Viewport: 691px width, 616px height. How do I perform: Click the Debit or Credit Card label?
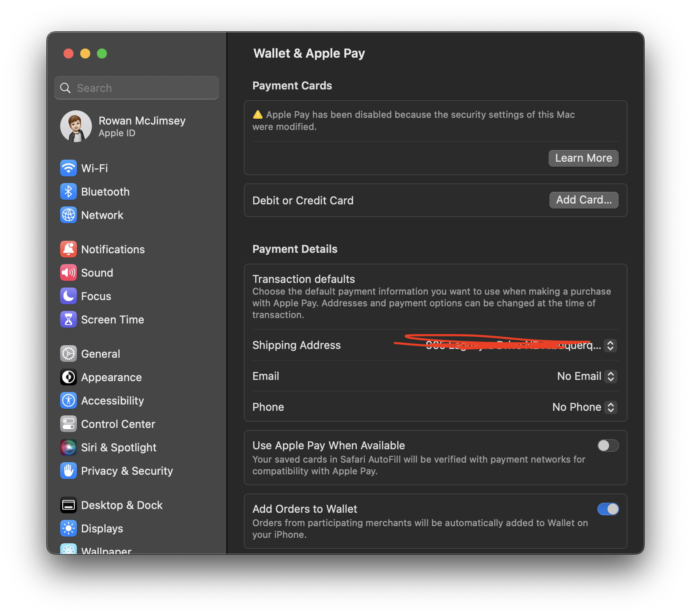[x=303, y=201]
